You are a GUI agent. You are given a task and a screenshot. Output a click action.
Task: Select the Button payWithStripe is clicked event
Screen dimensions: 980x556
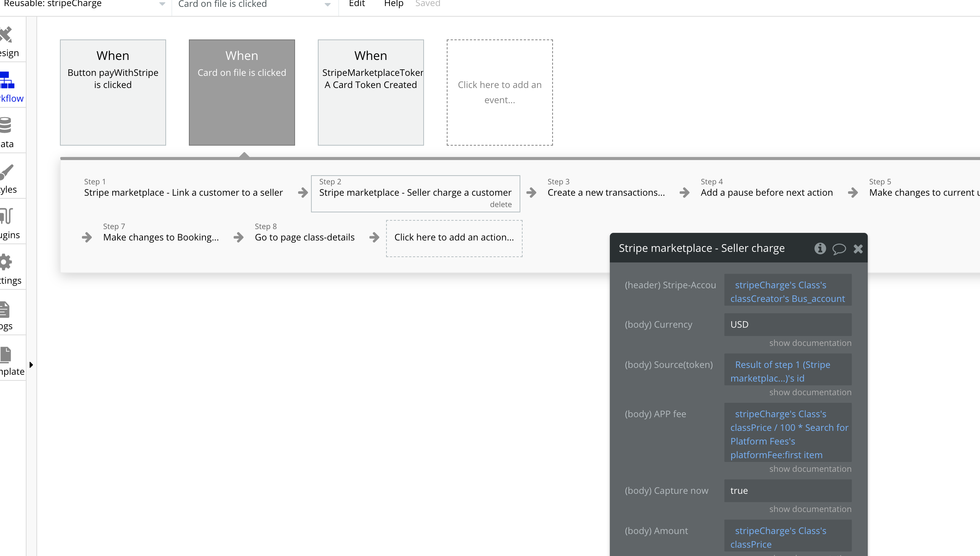click(x=113, y=93)
